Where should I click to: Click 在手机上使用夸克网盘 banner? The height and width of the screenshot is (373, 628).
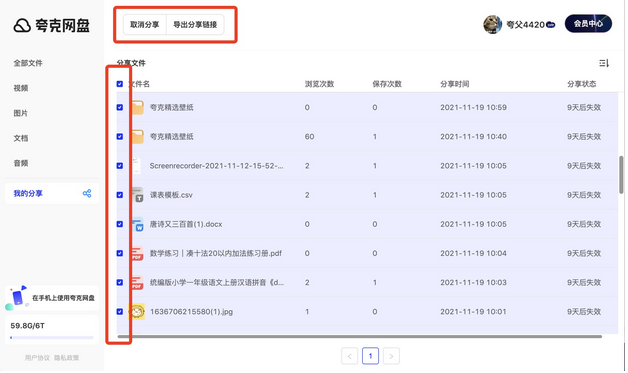[52, 299]
